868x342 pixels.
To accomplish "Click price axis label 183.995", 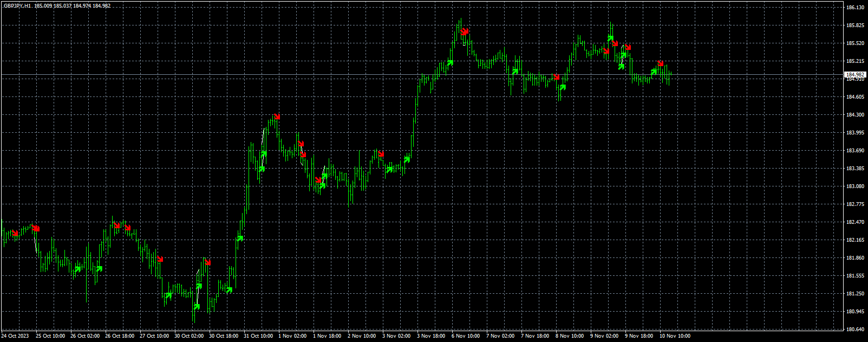I will (x=855, y=133).
